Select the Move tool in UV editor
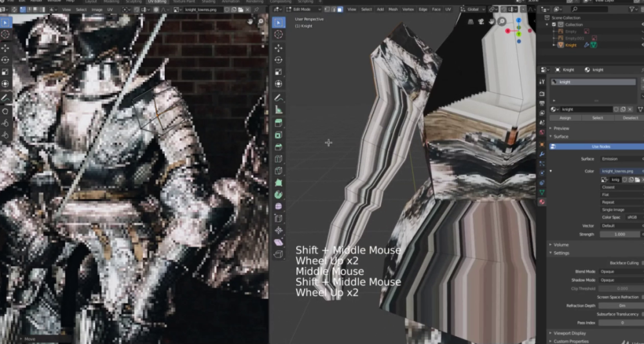 click(x=5, y=48)
